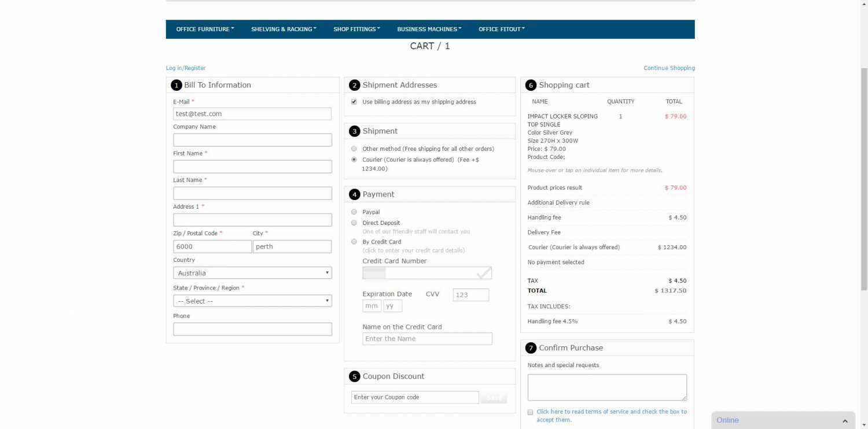
Task: Choose Direct Deposit payment method
Action: (354, 223)
